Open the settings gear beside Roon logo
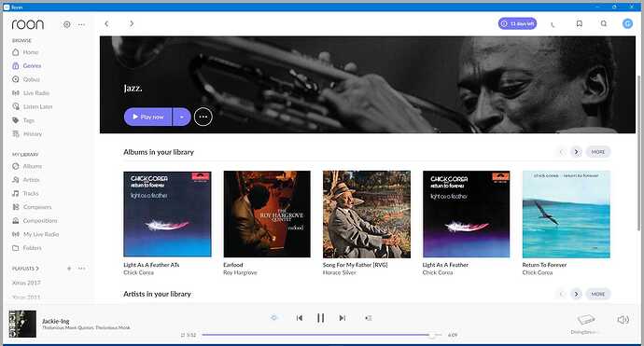The width and height of the screenshot is (644, 346). pyautogui.click(x=67, y=24)
